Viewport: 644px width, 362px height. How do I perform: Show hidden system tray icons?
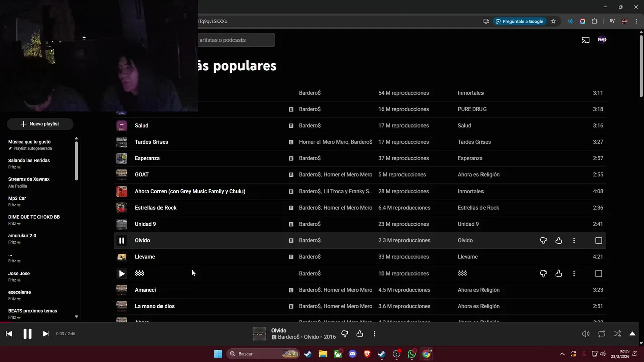point(562,354)
